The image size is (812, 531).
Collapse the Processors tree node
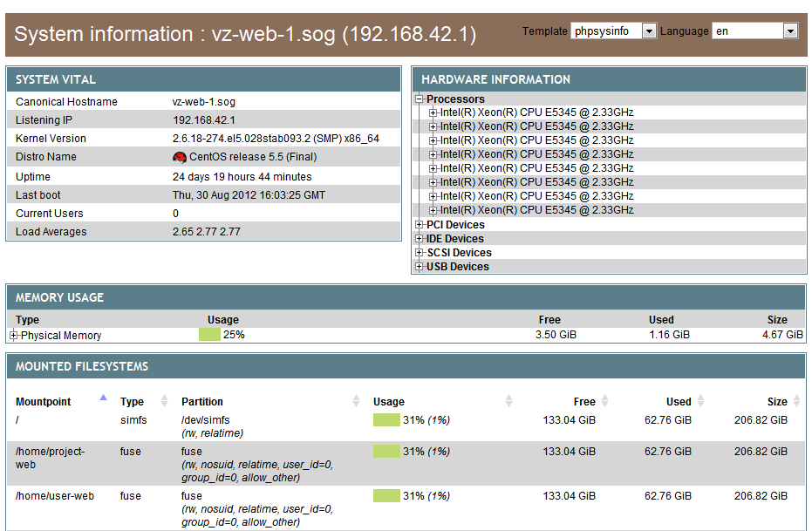[420, 99]
